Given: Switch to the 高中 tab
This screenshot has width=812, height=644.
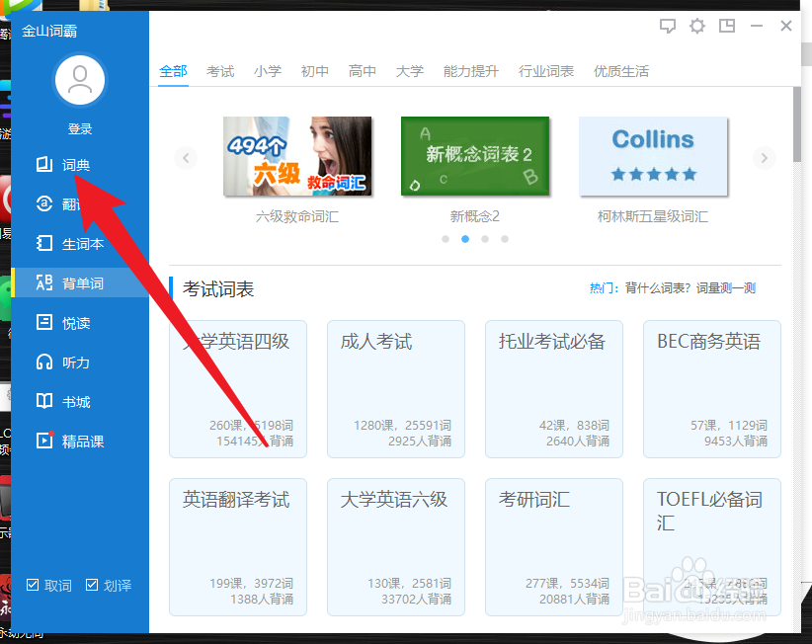Looking at the screenshot, I should coord(362,71).
